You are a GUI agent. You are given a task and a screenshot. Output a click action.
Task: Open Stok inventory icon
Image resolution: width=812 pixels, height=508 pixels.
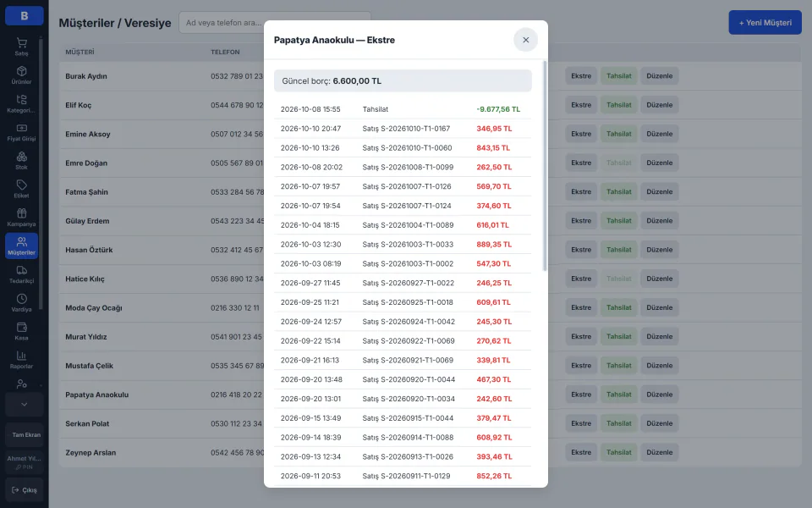[x=21, y=161]
